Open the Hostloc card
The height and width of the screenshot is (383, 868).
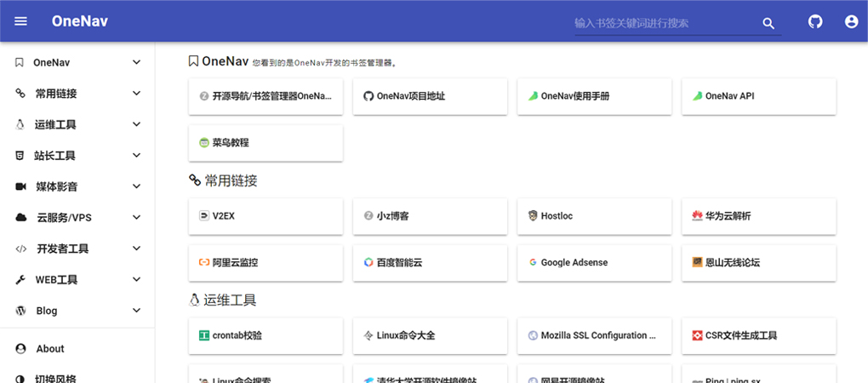tap(595, 216)
